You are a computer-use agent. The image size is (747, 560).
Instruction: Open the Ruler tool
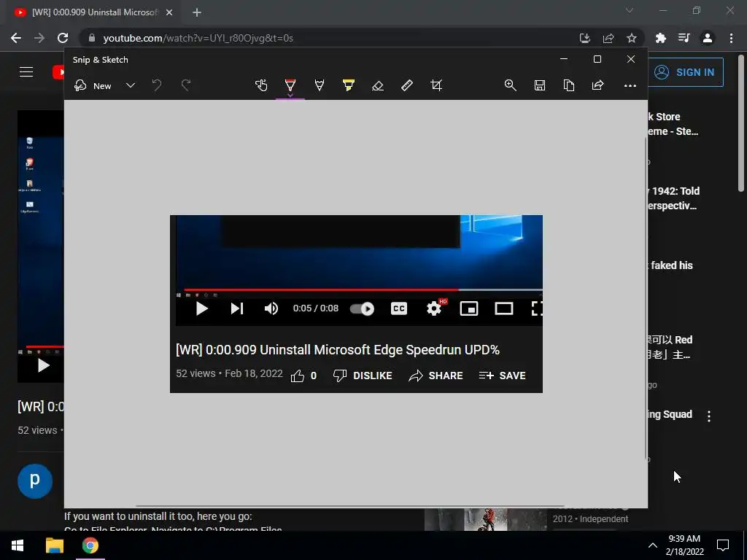click(407, 86)
